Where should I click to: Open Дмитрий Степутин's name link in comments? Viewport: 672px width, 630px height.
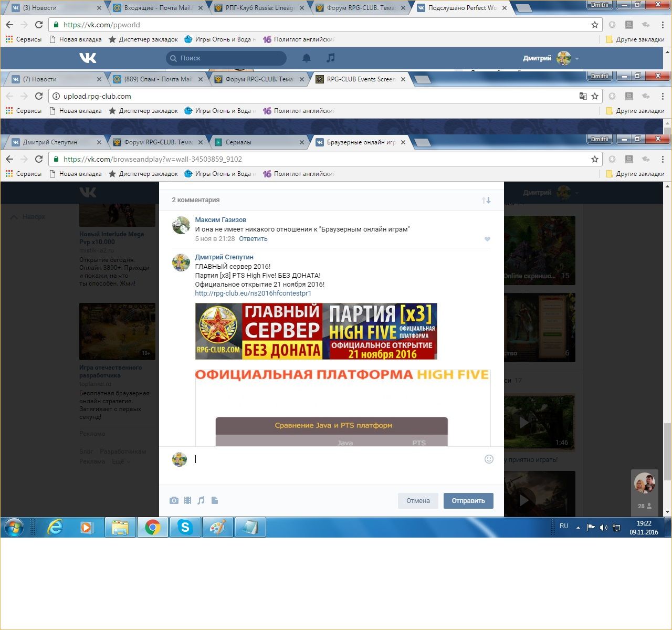tap(224, 257)
